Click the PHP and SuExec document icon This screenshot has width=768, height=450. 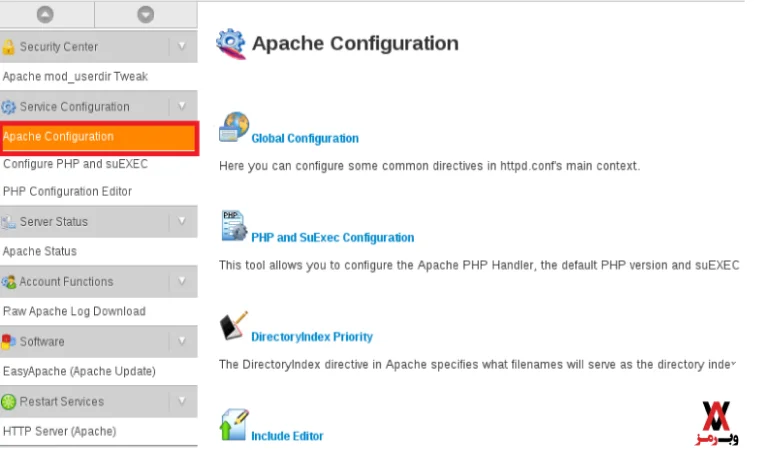tap(234, 226)
